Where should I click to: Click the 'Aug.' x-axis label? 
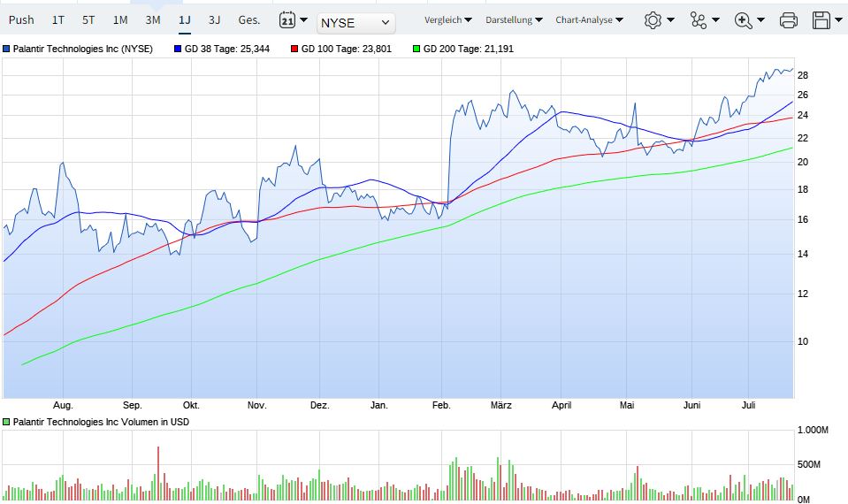click(x=63, y=405)
